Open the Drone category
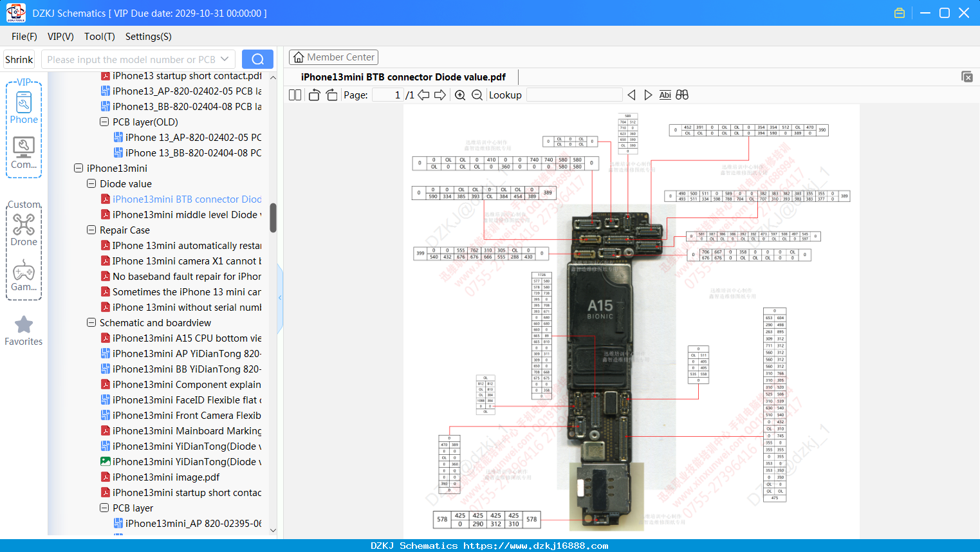Viewport: 980px width, 552px height. (24, 224)
